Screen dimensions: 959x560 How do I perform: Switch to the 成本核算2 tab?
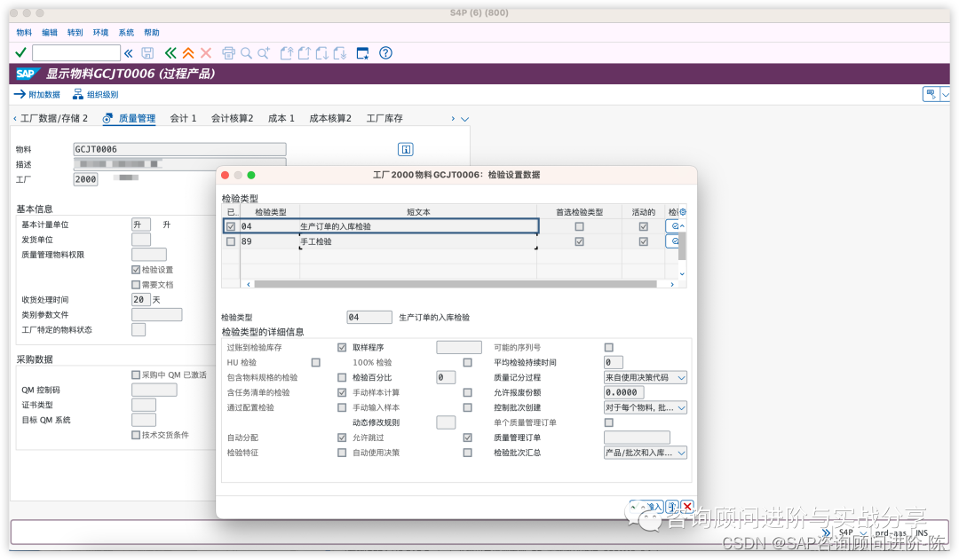coord(330,119)
